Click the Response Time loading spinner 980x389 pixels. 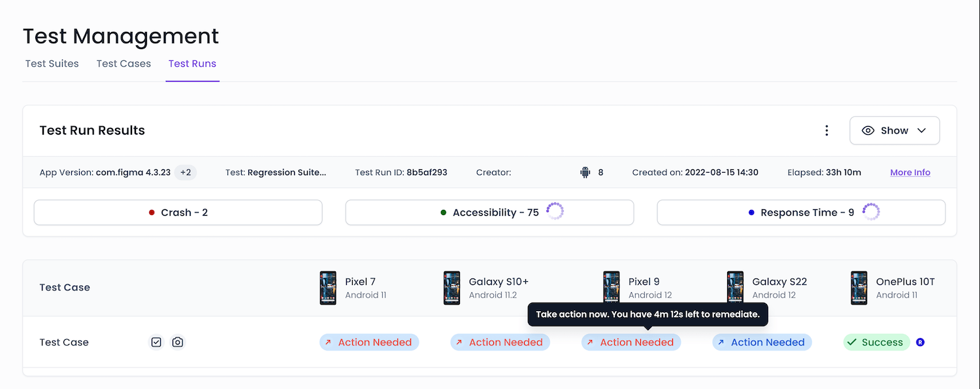(871, 211)
